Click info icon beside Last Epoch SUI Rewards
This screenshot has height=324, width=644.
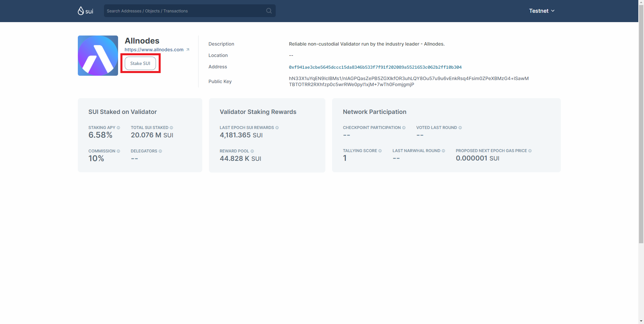[x=277, y=128]
